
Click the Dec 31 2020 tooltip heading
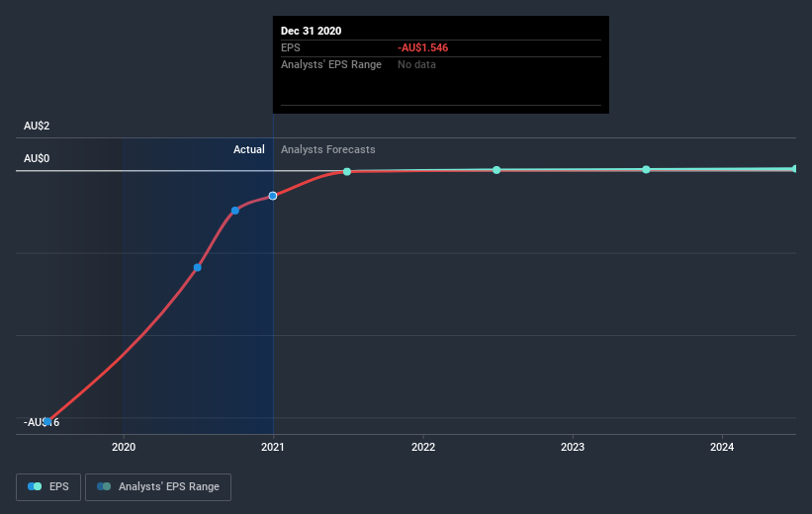(311, 31)
